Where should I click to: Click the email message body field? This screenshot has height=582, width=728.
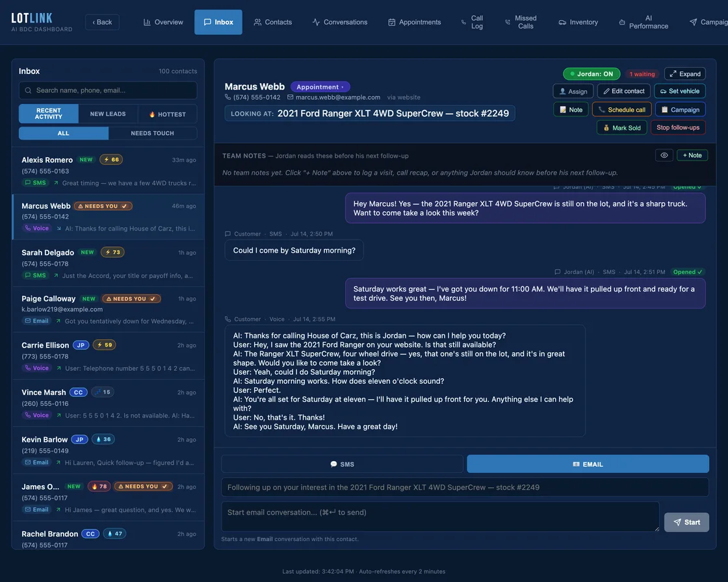(441, 516)
